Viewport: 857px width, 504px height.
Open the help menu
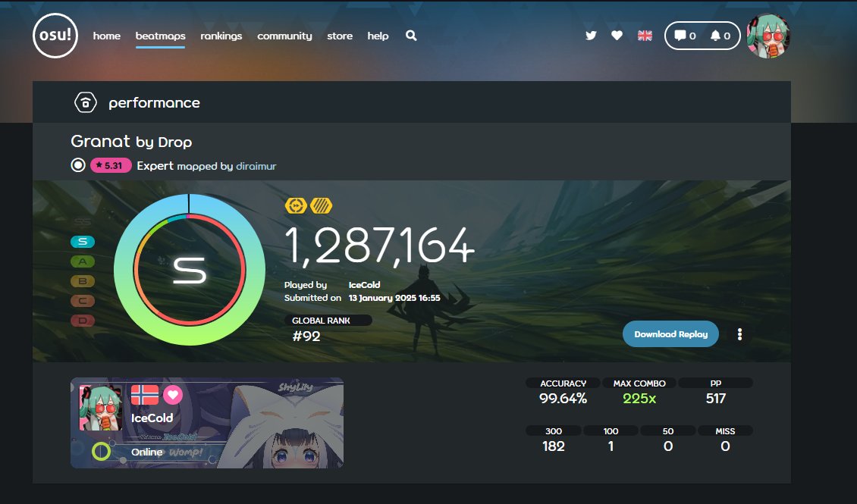click(x=378, y=36)
